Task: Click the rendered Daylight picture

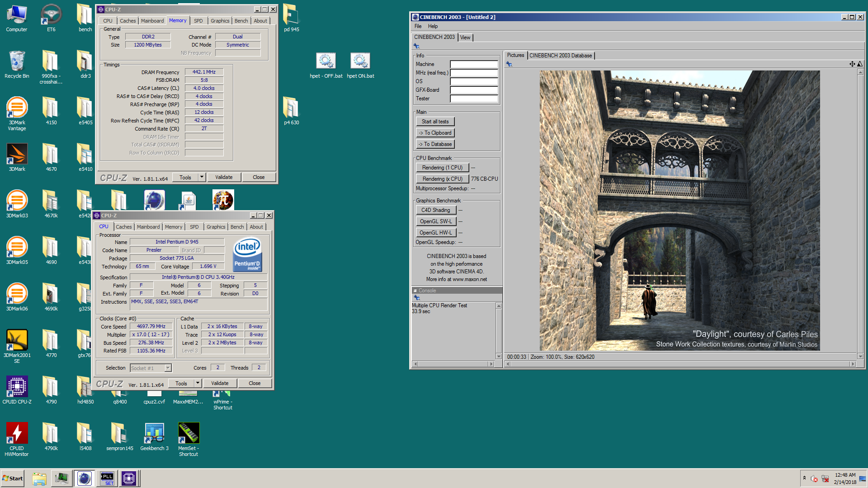Action: tap(679, 211)
